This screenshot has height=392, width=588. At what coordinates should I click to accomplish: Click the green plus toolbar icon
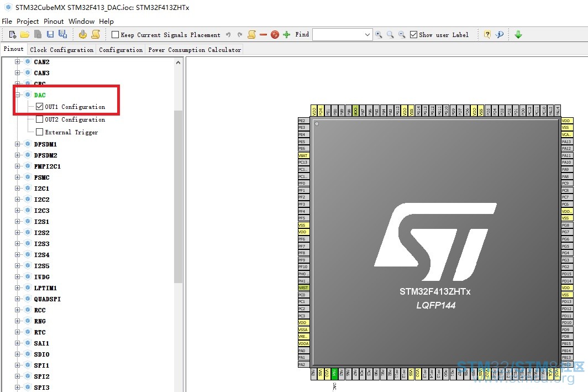tap(286, 35)
